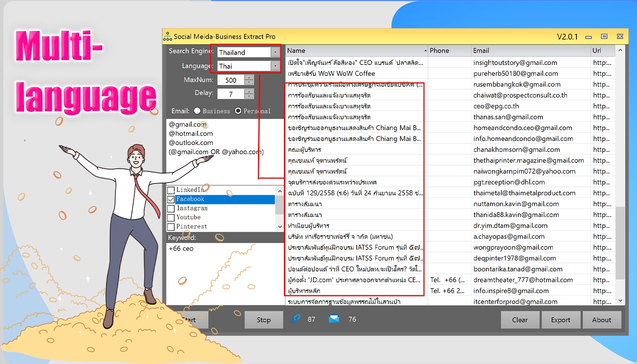
Task: Select email dreamtheater_777@hotmail.com cell
Action: [x=531, y=280]
